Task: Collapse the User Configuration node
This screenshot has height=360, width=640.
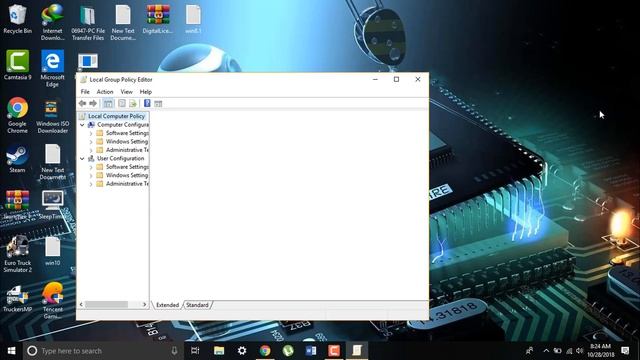Action: tap(82, 158)
